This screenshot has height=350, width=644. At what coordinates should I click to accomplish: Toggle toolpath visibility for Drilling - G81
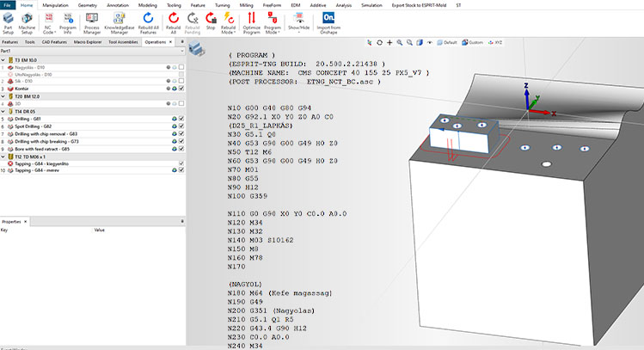point(175,119)
